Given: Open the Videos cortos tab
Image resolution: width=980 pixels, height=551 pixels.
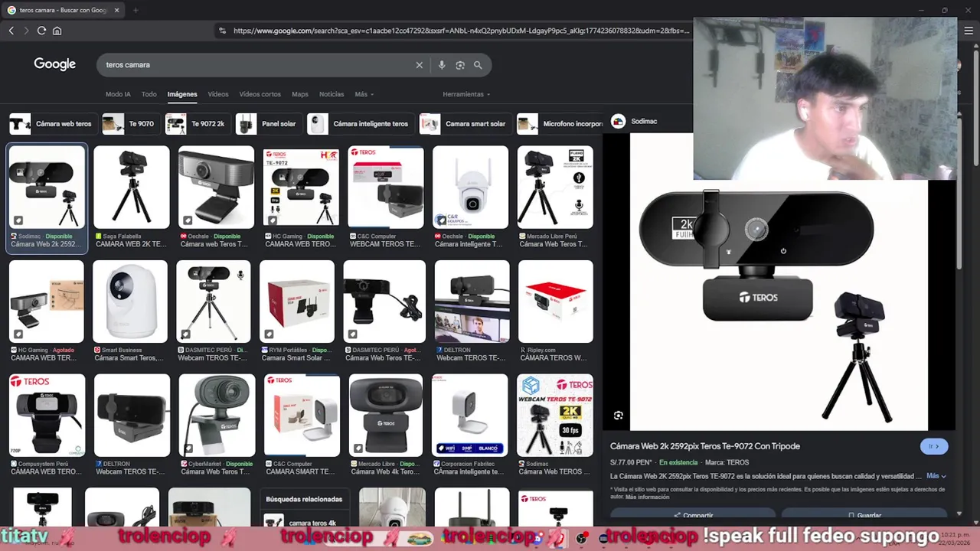Looking at the screenshot, I should click(260, 94).
